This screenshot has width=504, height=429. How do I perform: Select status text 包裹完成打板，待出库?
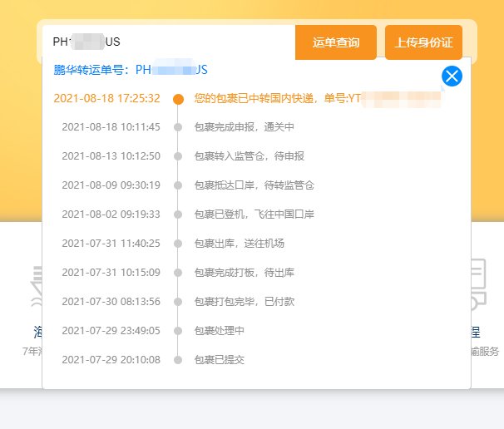(x=245, y=272)
